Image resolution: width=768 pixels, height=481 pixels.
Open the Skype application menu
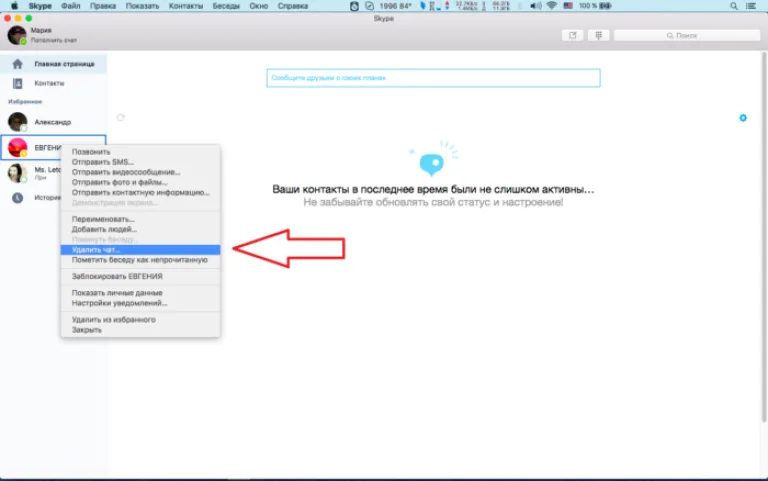[x=40, y=6]
